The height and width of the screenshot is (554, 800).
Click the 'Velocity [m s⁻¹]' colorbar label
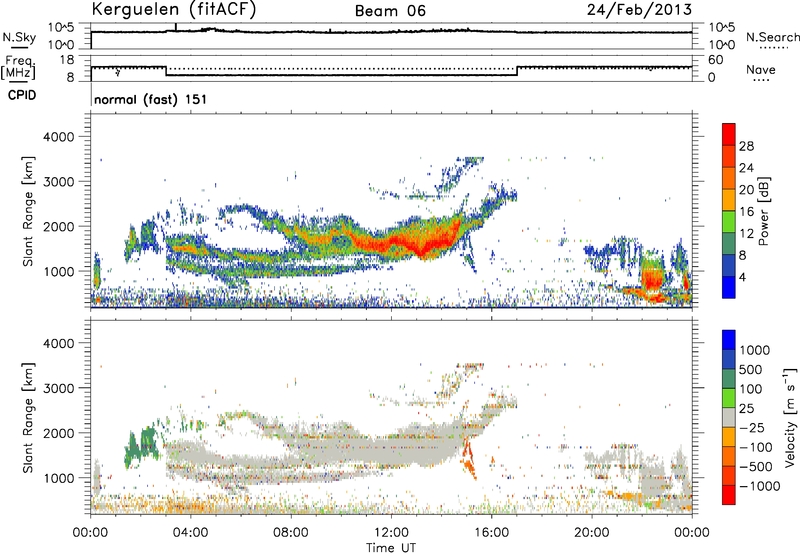point(790,417)
